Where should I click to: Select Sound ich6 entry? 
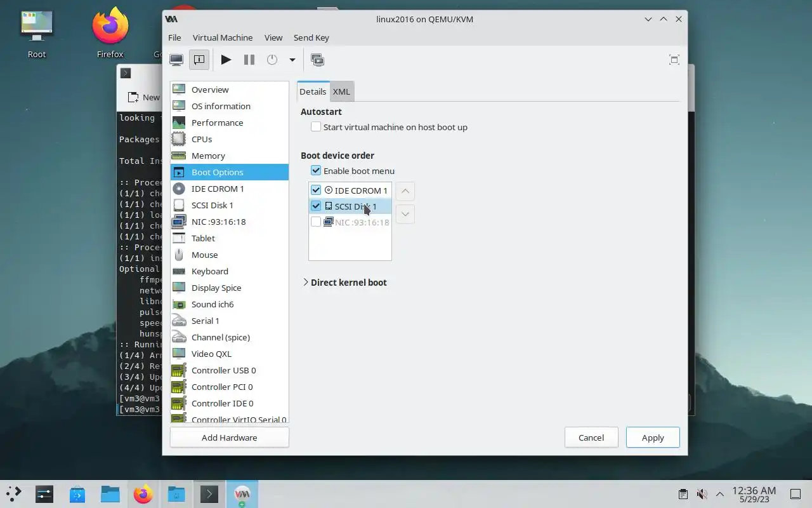229,304
